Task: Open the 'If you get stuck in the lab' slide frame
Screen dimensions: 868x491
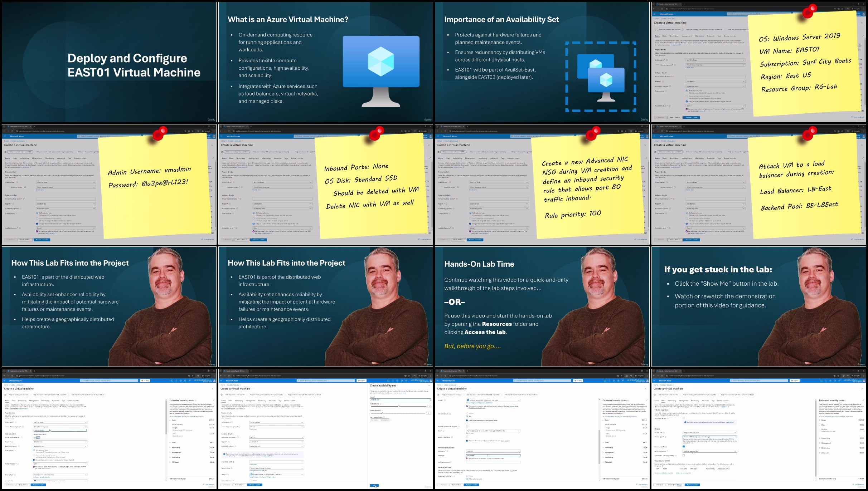Action: point(759,306)
